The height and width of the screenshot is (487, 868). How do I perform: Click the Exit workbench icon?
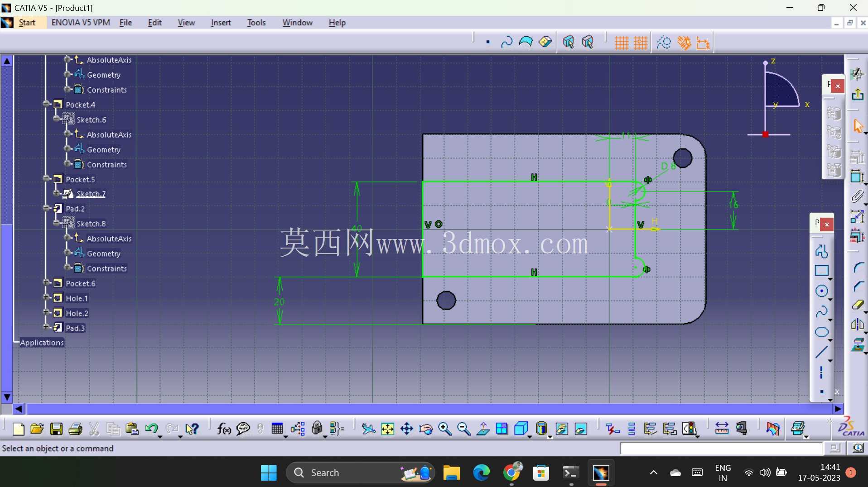(857, 95)
